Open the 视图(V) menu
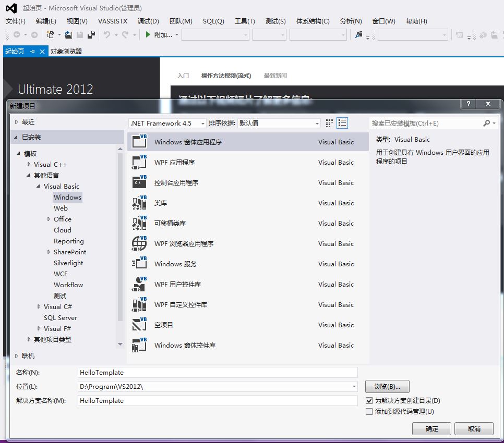This screenshot has width=504, height=443. [77, 21]
